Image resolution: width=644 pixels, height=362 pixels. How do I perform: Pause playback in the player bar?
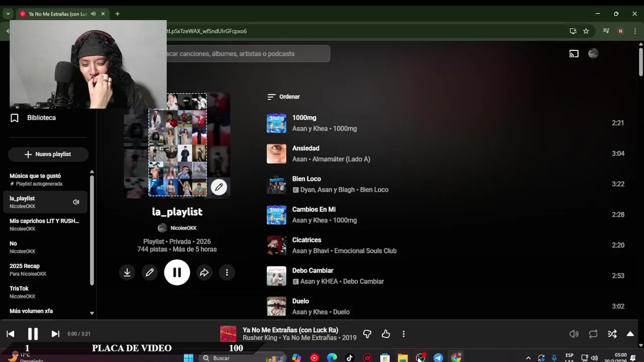pos(33,334)
